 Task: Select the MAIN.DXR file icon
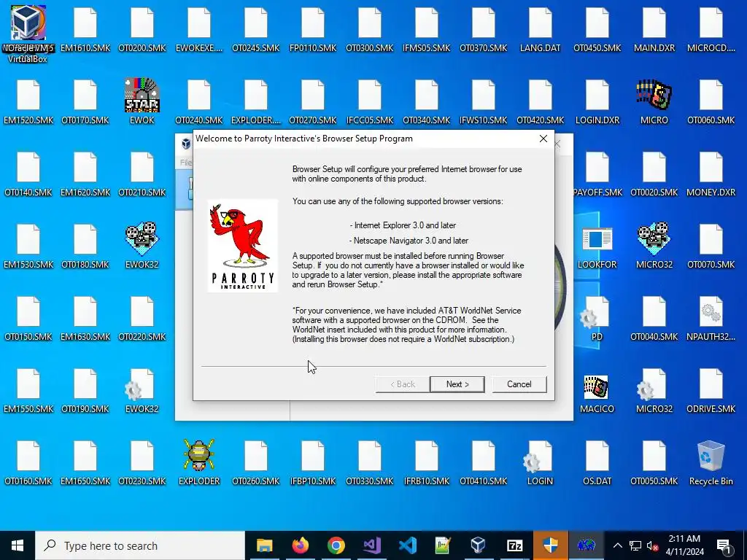[x=654, y=28]
